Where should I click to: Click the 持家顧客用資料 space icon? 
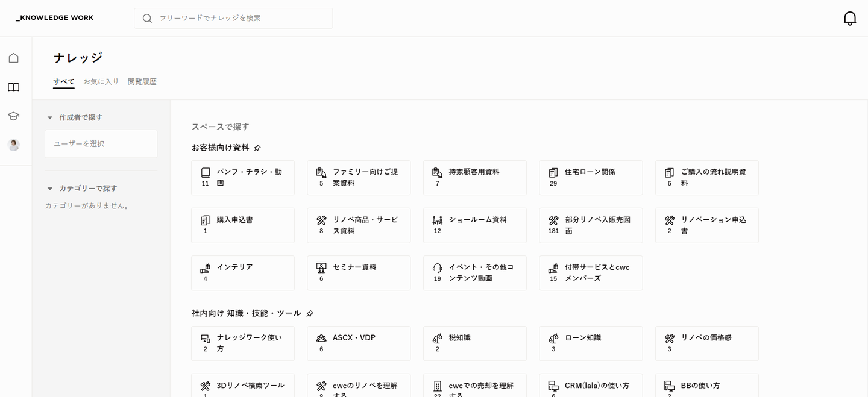pos(438,172)
